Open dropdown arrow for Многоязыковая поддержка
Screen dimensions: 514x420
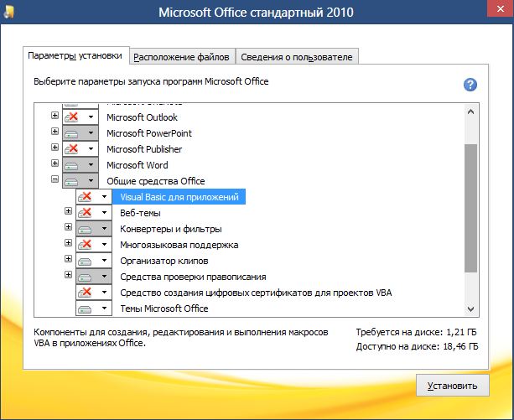coord(104,245)
